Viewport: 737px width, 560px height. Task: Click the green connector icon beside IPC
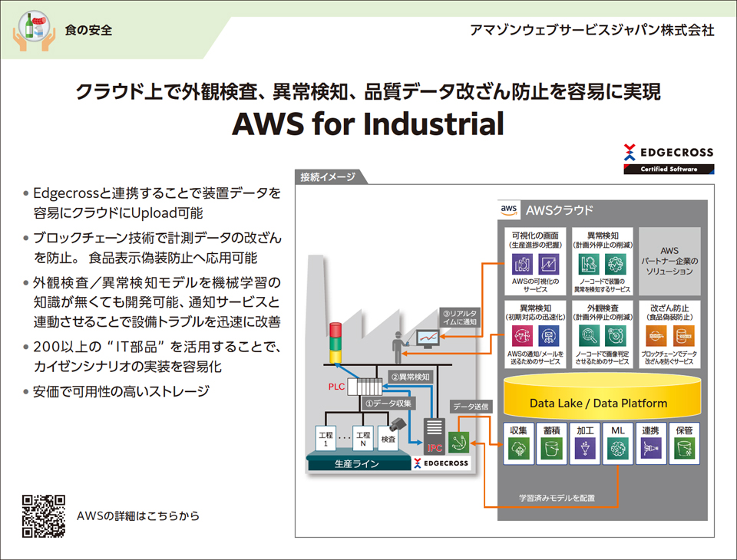coord(458,442)
